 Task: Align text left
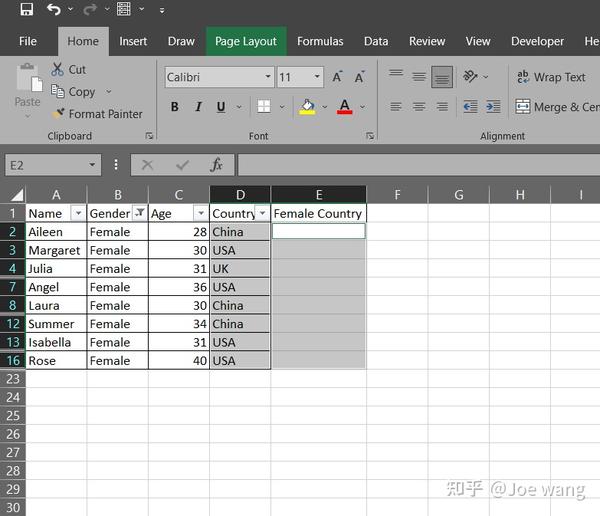click(396, 106)
